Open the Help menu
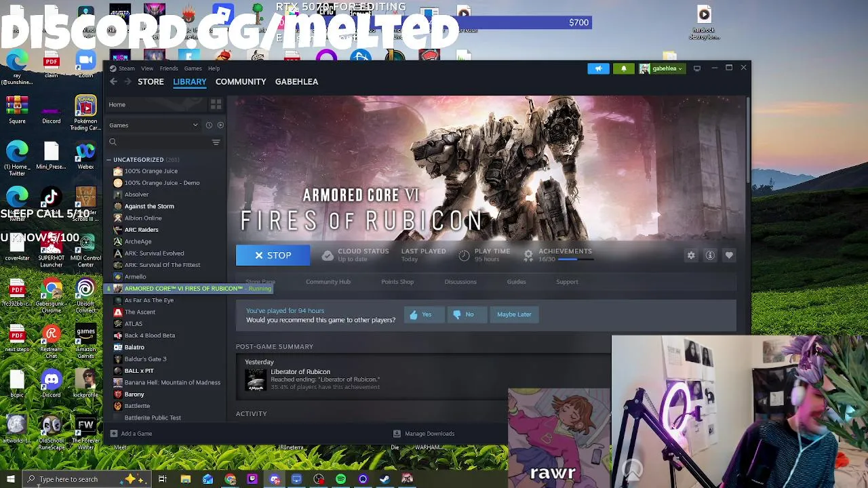The width and height of the screenshot is (868, 488). 214,68
